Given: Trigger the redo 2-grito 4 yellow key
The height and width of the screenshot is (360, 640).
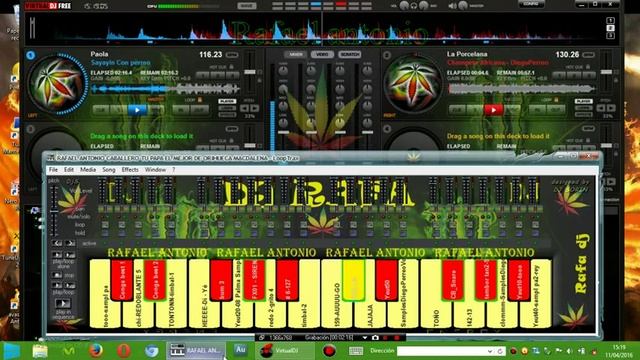Looking at the screenshot, I should [271, 314].
